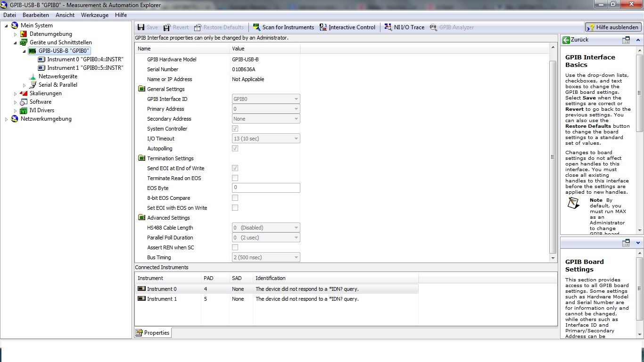Open the Hilfe menu
Screen dimensions: 644x362
pos(121,15)
